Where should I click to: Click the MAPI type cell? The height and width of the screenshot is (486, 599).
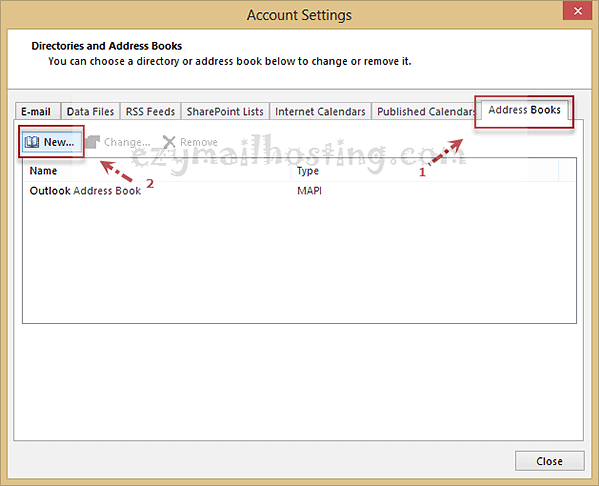tap(309, 191)
